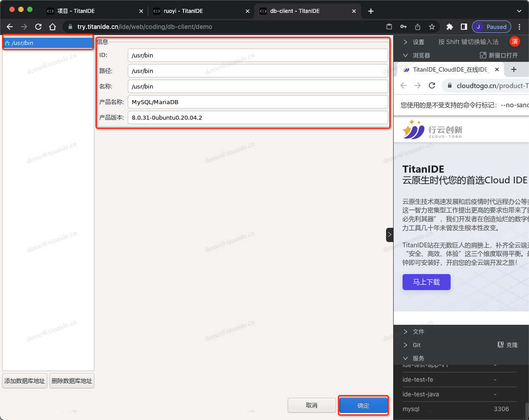Toggle the browser side panel icon
529x420 pixels.
[x=464, y=27]
